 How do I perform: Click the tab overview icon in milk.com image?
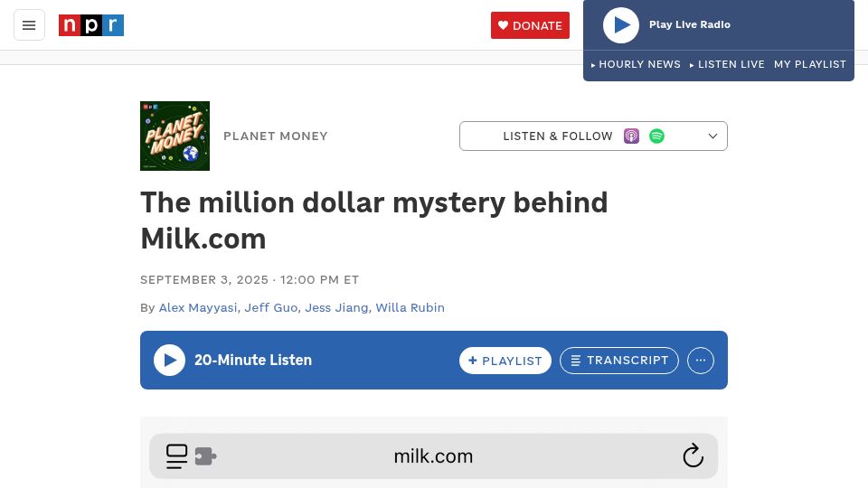(x=177, y=456)
